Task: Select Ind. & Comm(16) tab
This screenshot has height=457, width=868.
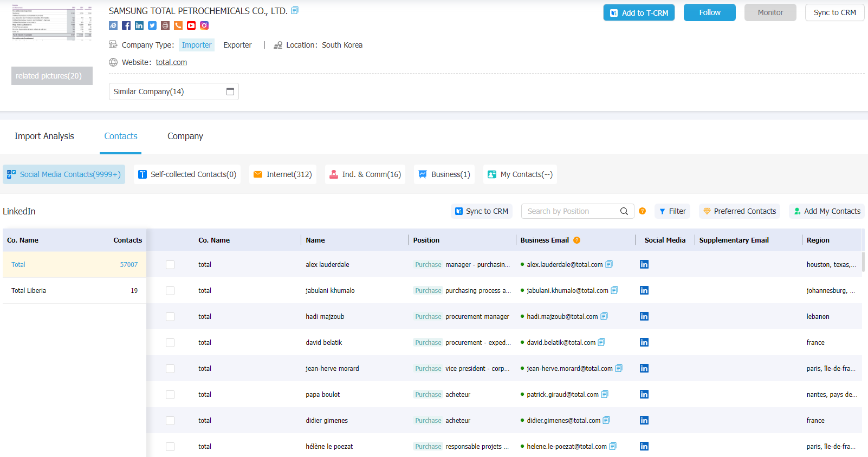Action: tap(365, 174)
